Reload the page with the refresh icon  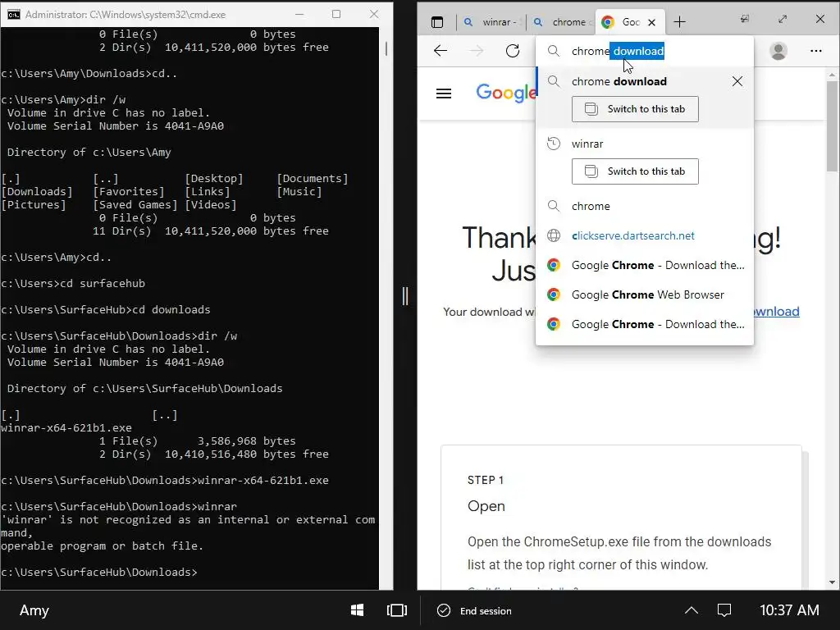click(x=513, y=51)
